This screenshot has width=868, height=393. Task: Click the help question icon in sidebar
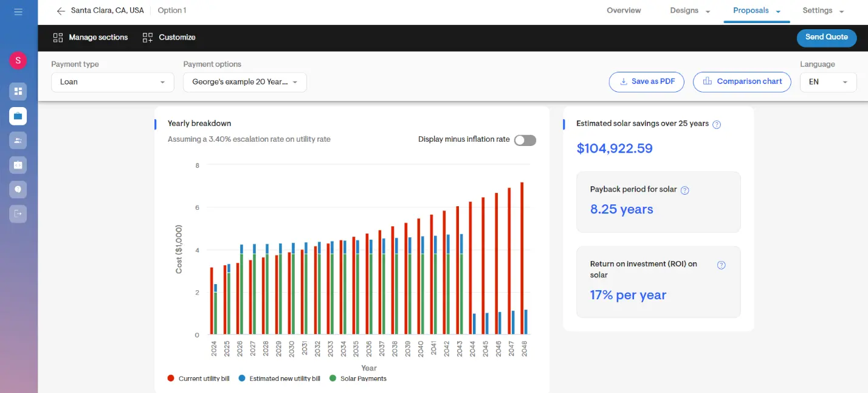(x=18, y=189)
